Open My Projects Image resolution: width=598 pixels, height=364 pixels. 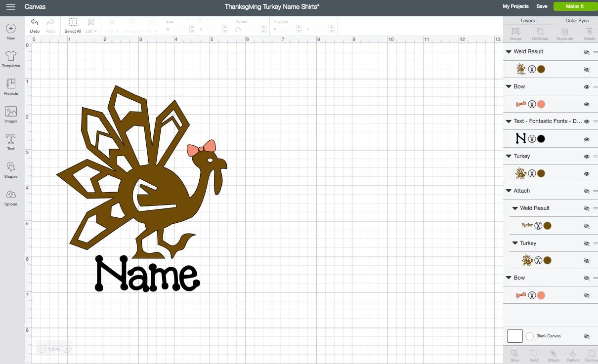[515, 6]
